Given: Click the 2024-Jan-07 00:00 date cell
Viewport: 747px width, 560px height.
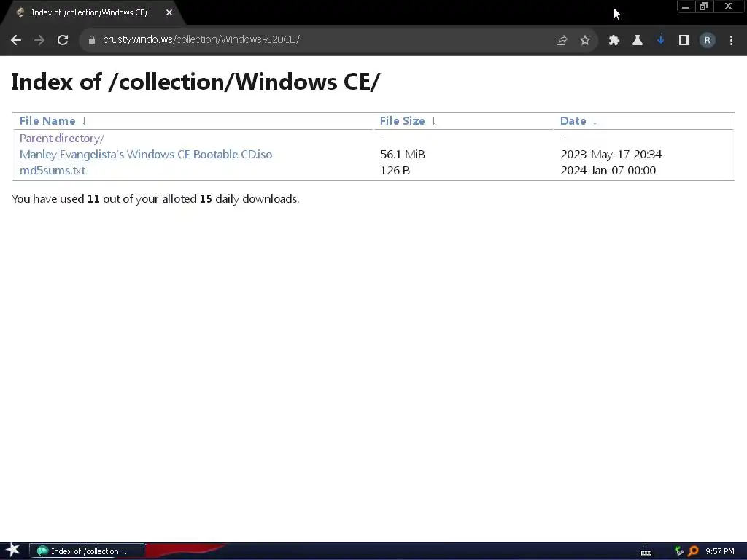Looking at the screenshot, I should pyautogui.click(x=608, y=171).
